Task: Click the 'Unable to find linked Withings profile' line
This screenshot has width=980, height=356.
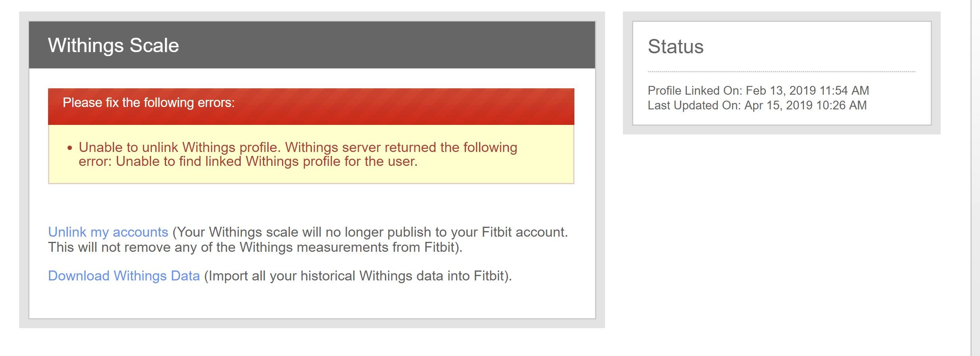Action: coord(266,161)
